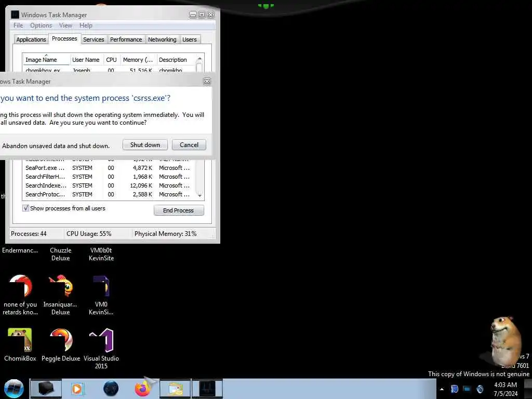Show hidden system tray icons

(442, 389)
